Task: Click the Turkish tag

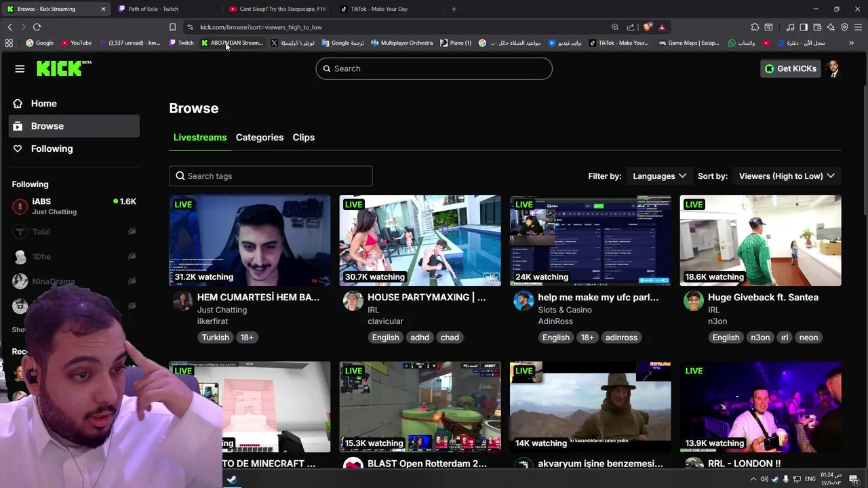Action: point(216,338)
